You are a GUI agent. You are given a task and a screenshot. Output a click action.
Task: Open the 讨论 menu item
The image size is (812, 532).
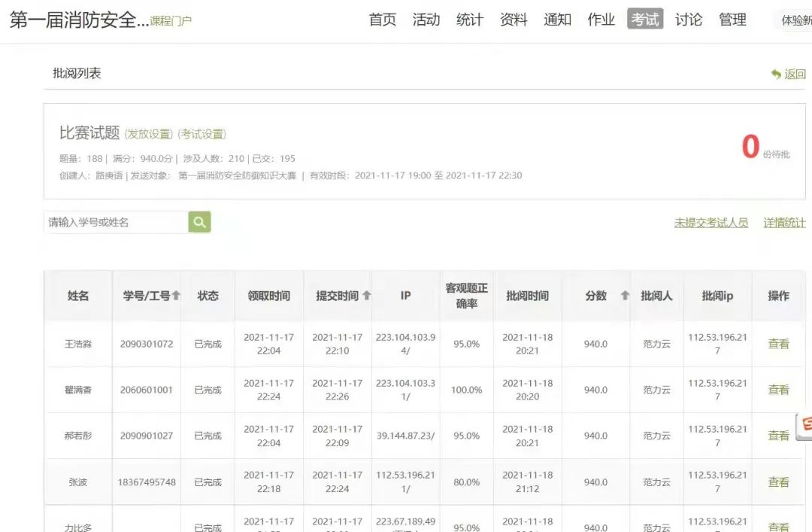coord(689,20)
